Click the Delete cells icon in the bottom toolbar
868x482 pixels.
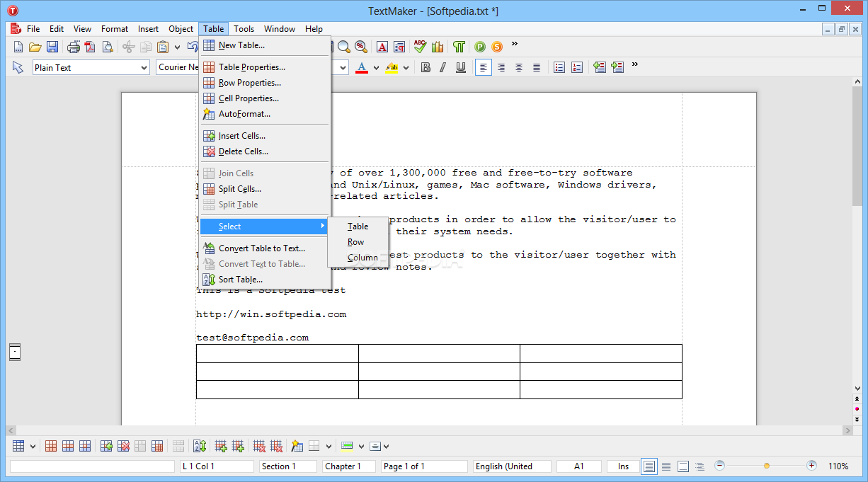123,446
